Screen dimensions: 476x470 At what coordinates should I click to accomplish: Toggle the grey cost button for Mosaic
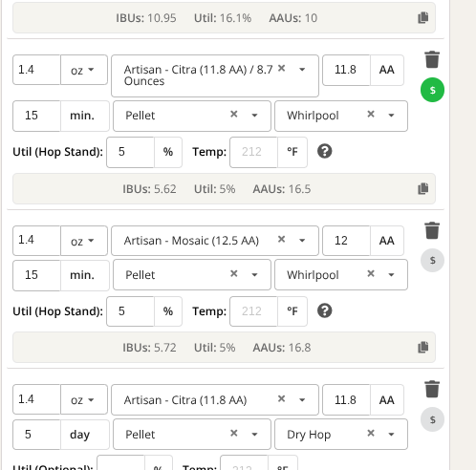tap(432, 260)
